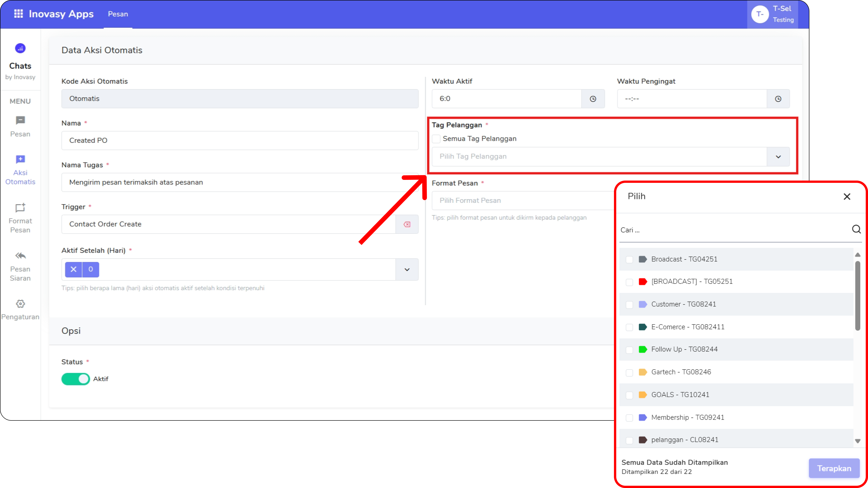Tick the Follow Up - TG08244 checkbox
This screenshot has width=868, height=488.
[x=629, y=350]
